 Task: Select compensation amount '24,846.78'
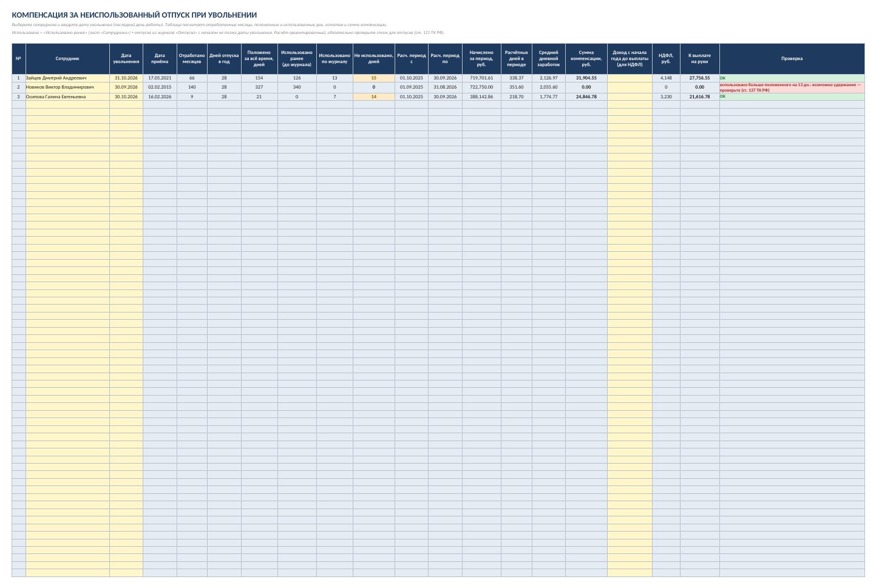(x=586, y=96)
